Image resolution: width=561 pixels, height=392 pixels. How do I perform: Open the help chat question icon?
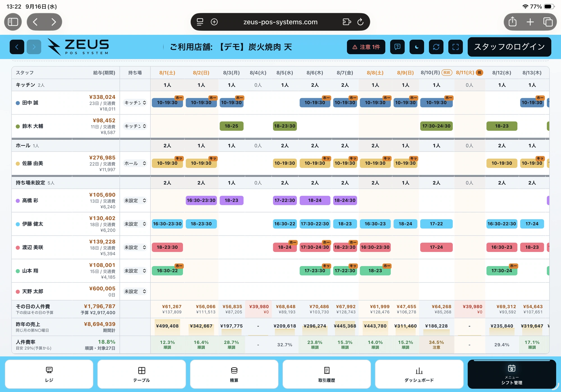(397, 47)
